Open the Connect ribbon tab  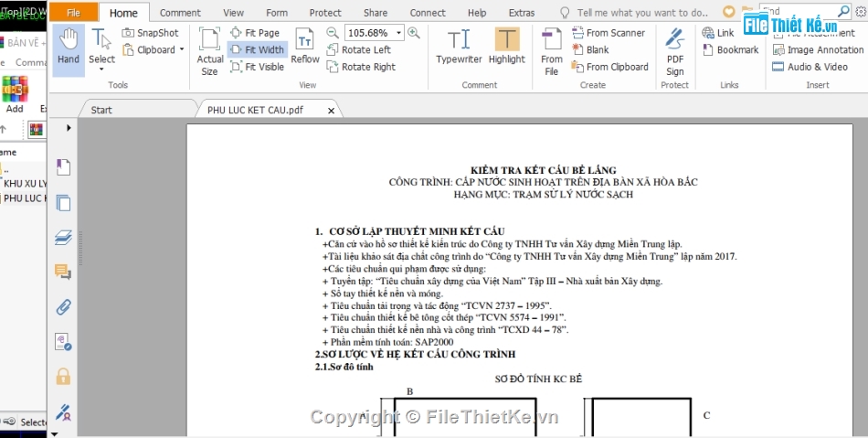click(x=428, y=12)
